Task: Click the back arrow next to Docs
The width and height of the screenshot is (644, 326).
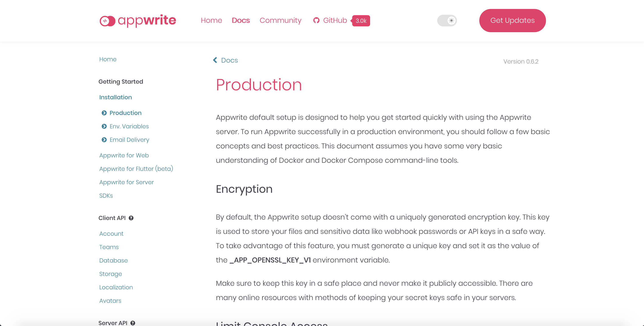Action: (215, 60)
